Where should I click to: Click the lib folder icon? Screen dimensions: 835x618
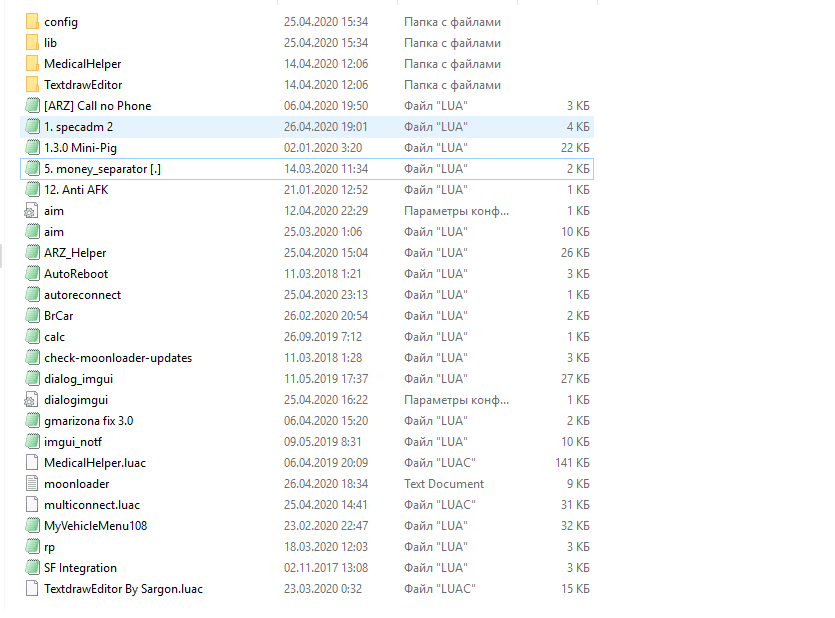31,43
